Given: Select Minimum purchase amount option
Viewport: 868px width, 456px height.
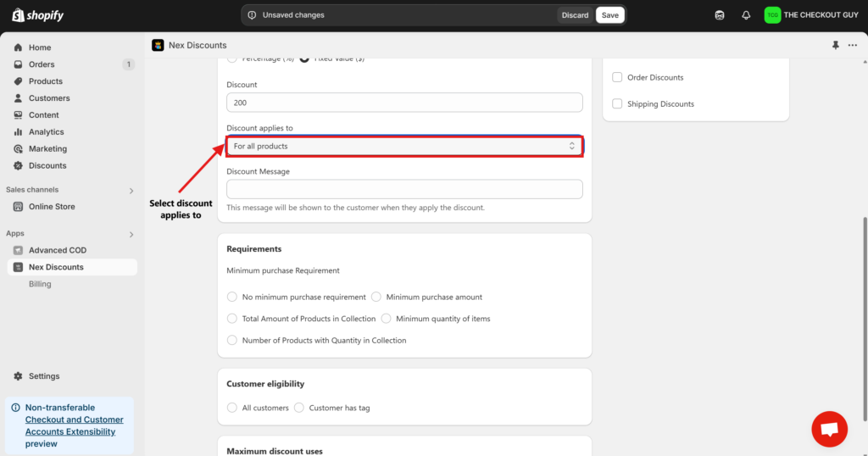Looking at the screenshot, I should pos(376,298).
